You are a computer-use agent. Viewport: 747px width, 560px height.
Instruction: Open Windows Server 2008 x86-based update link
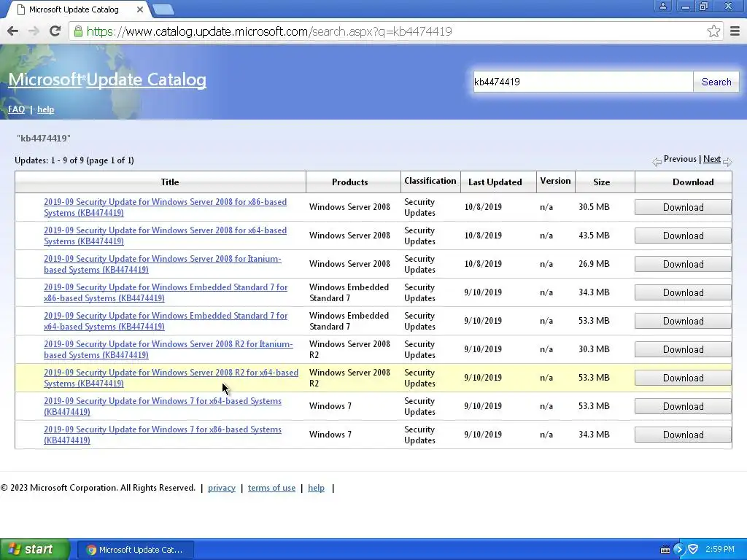point(166,207)
